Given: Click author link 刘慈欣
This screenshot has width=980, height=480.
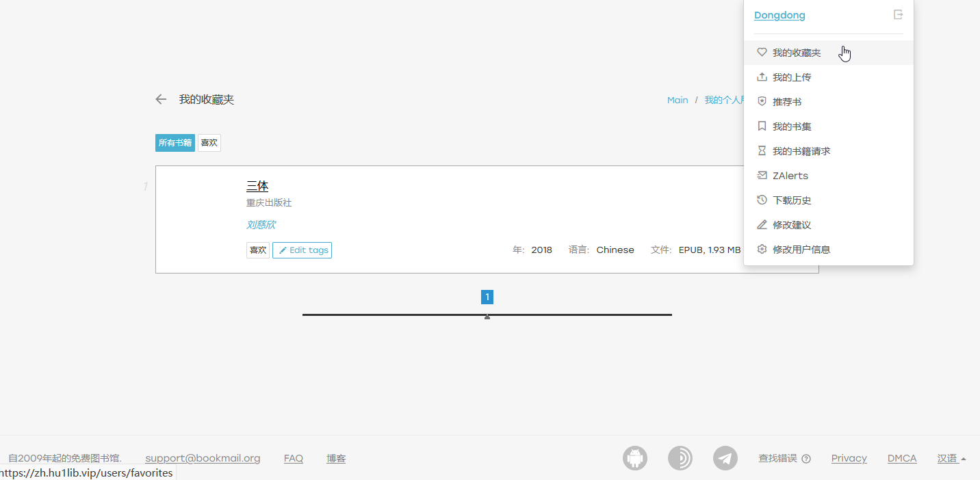Looking at the screenshot, I should (x=261, y=225).
